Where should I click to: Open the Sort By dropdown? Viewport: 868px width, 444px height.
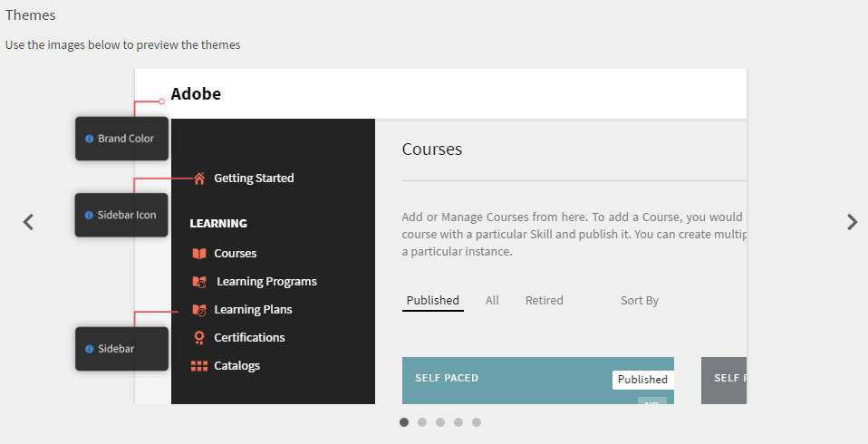click(x=639, y=301)
